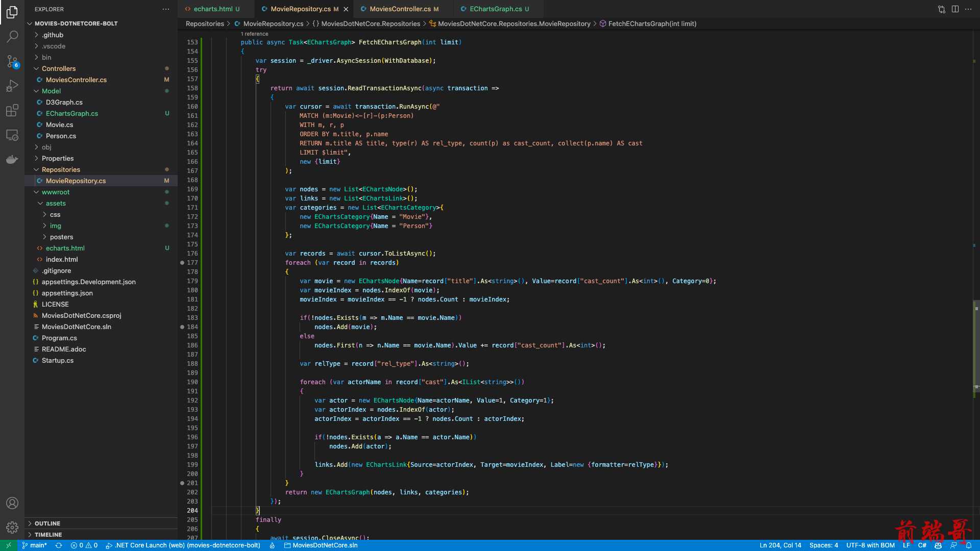Open notifications bell icon
Image resolution: width=980 pixels, height=551 pixels.
click(968, 545)
